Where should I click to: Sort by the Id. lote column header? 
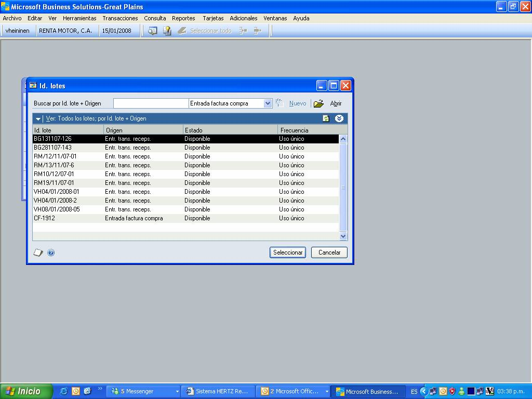pos(68,130)
